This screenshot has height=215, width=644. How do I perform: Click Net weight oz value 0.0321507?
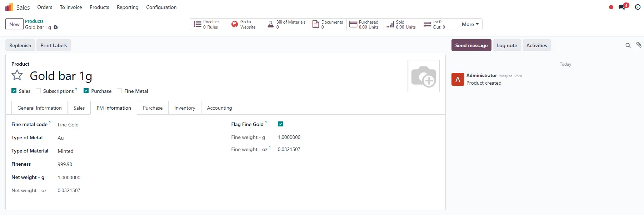69,190
